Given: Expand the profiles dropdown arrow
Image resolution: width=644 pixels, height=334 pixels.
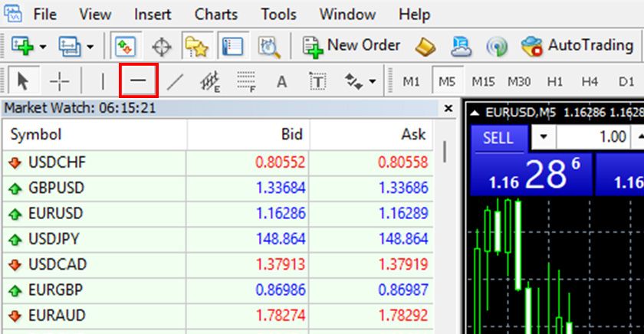Looking at the screenshot, I should (x=90, y=47).
